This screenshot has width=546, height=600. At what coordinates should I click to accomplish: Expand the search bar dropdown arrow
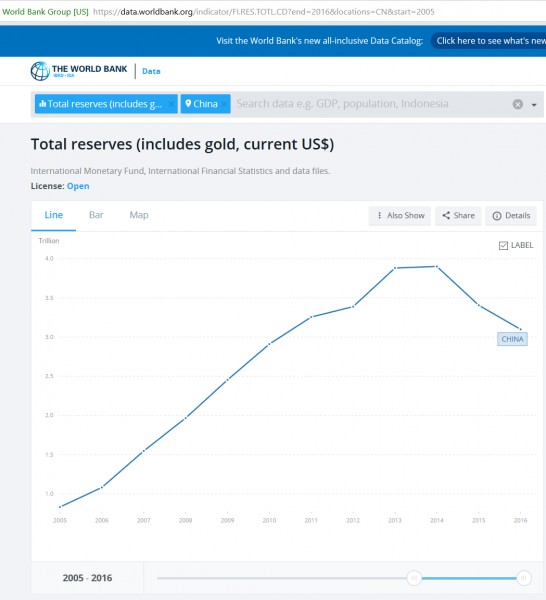[534, 104]
